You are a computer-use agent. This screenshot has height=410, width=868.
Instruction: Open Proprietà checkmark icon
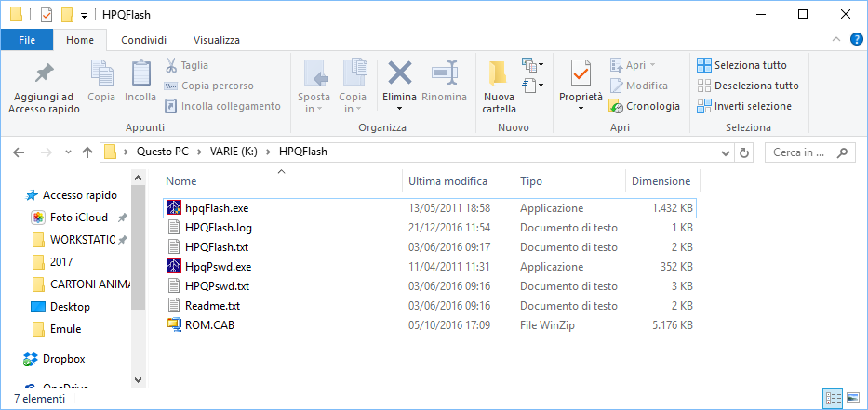pos(581,73)
